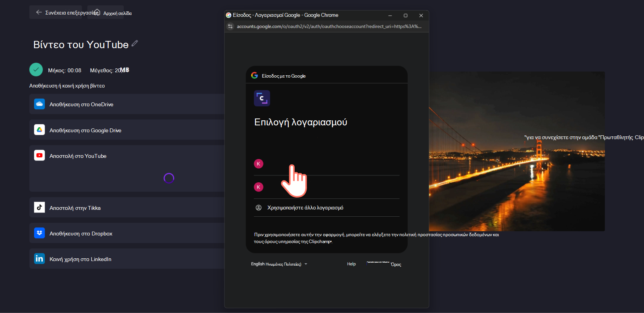644x313 pixels.
Task: Click the Μέγεθος file size text
Action: [110, 70]
